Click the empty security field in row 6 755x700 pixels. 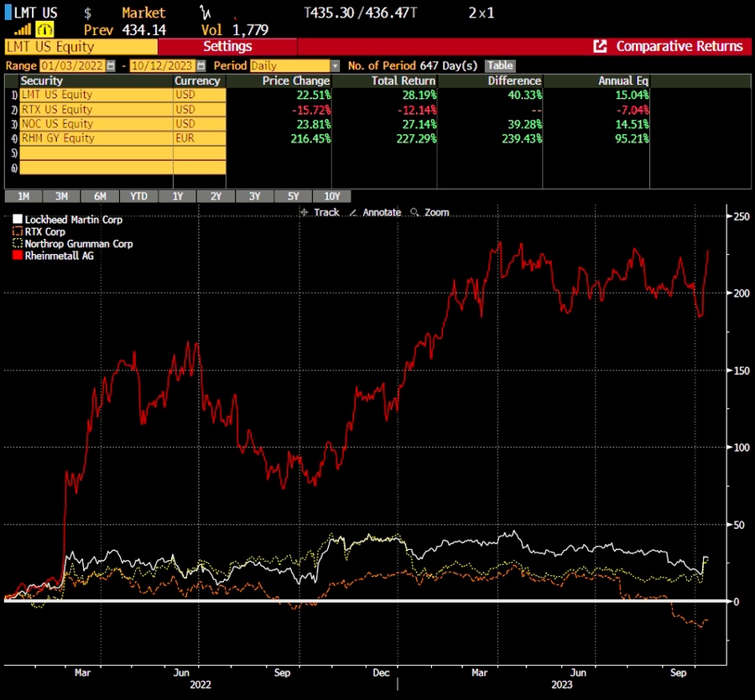[x=96, y=168]
